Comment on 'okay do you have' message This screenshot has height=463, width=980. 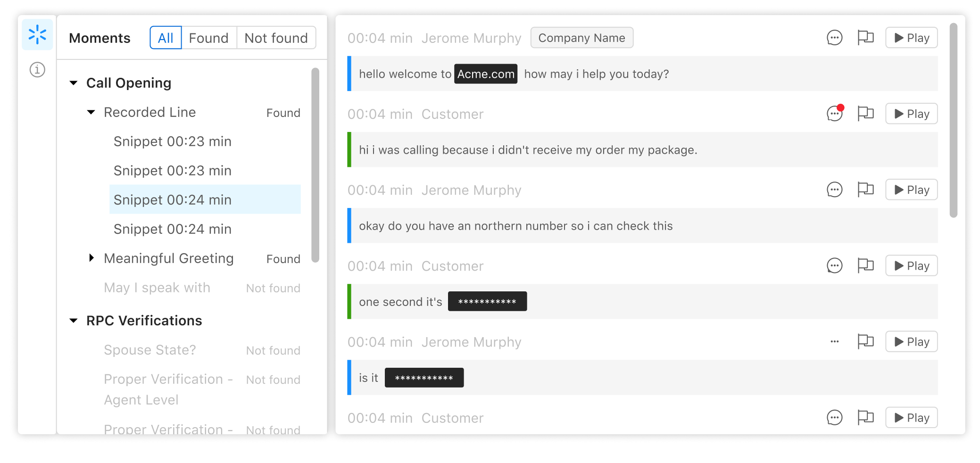pos(834,190)
